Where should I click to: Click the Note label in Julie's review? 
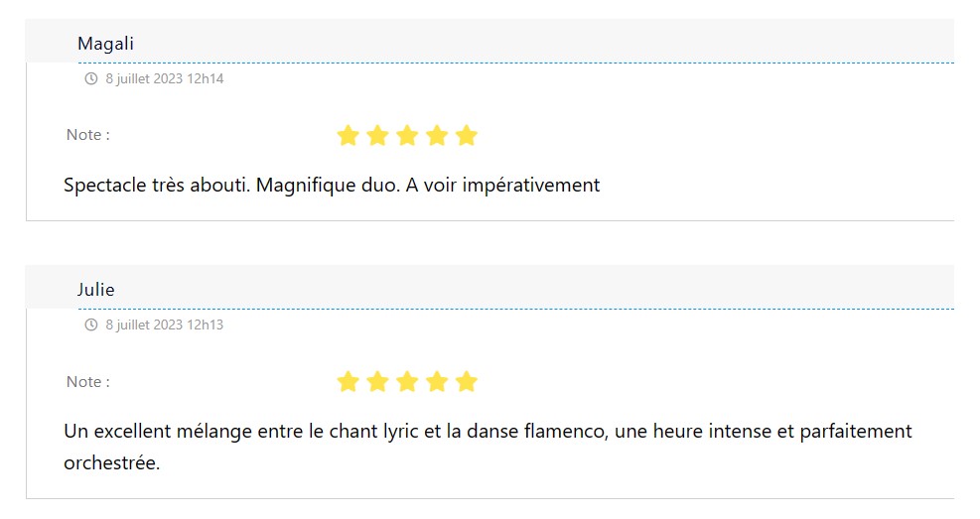coord(88,382)
